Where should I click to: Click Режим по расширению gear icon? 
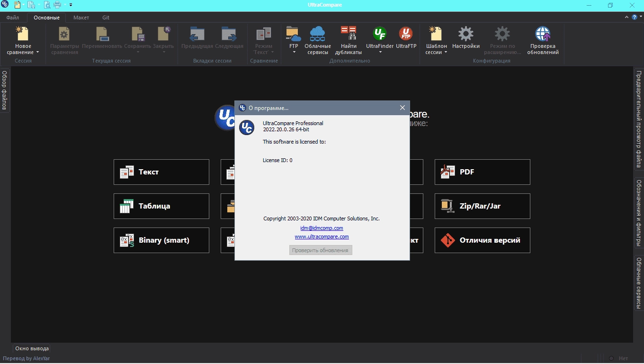[x=502, y=34]
